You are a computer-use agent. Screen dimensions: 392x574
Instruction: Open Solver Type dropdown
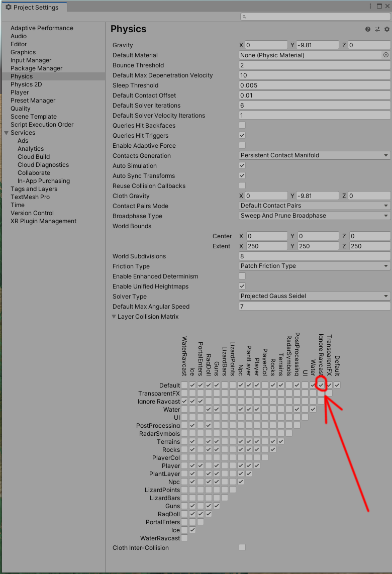coord(315,296)
